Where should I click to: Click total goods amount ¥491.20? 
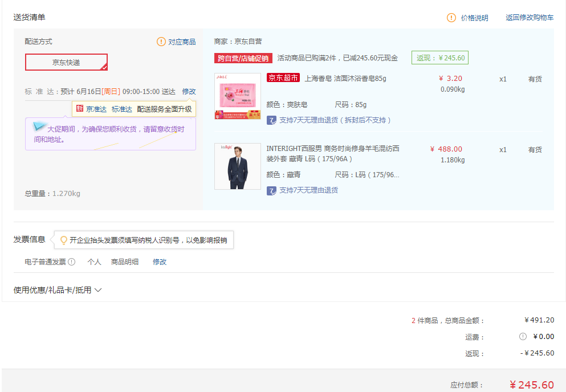tap(539, 320)
